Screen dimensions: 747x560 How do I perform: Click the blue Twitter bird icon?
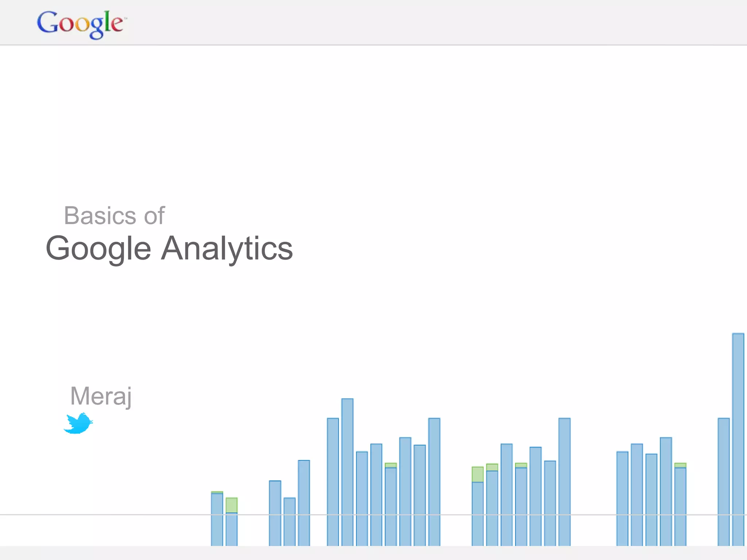click(x=78, y=423)
